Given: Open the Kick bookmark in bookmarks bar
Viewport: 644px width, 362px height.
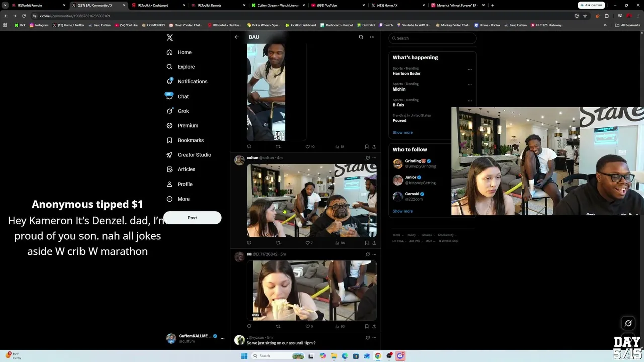Looking at the screenshot, I should pos(20,25).
